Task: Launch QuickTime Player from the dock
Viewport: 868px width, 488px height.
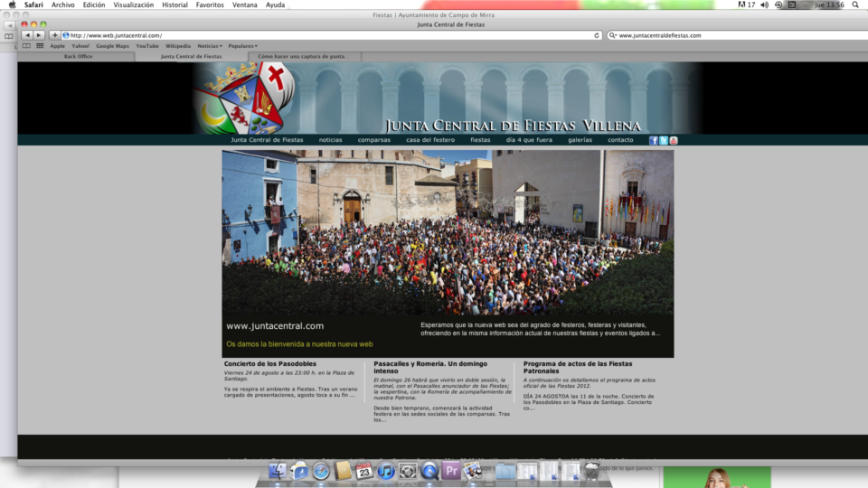Action: (x=429, y=471)
